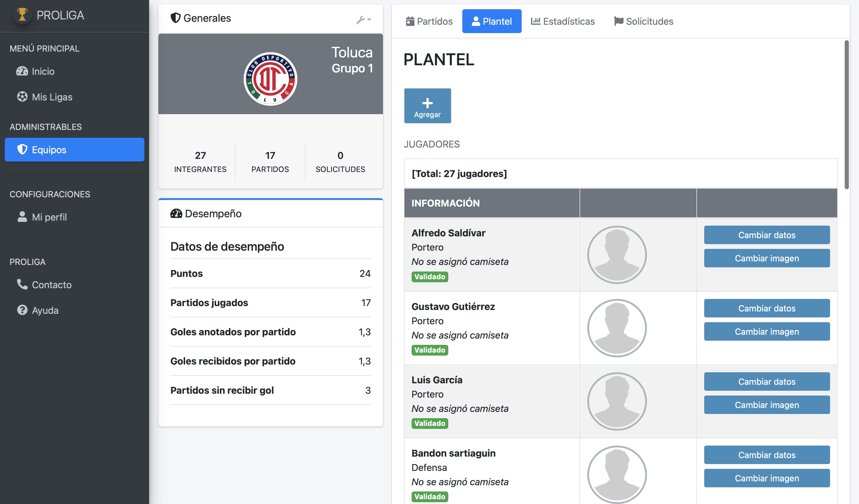859x504 pixels.
Task: Click the Validado badge for Gustavo Gutiérrez
Action: (429, 350)
